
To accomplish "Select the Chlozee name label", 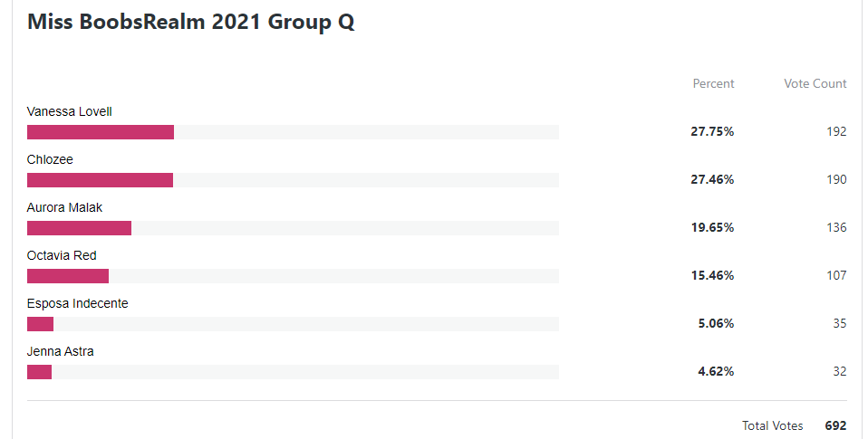I will pos(50,160).
